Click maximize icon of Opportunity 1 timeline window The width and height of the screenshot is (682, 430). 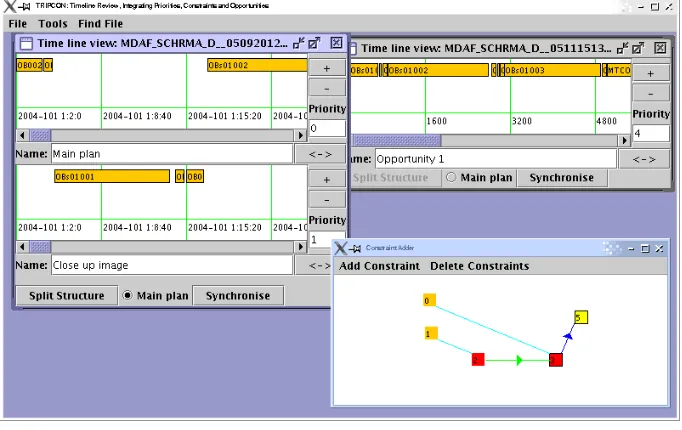[638, 48]
